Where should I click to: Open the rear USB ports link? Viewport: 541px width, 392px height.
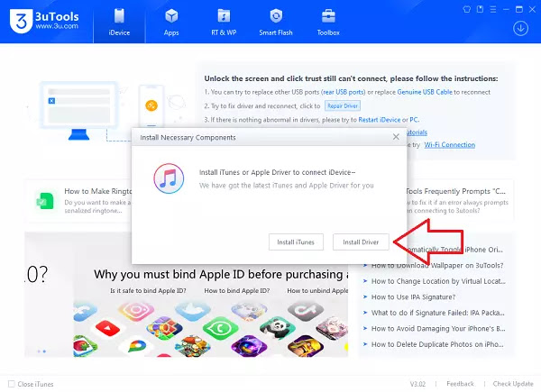(x=344, y=92)
